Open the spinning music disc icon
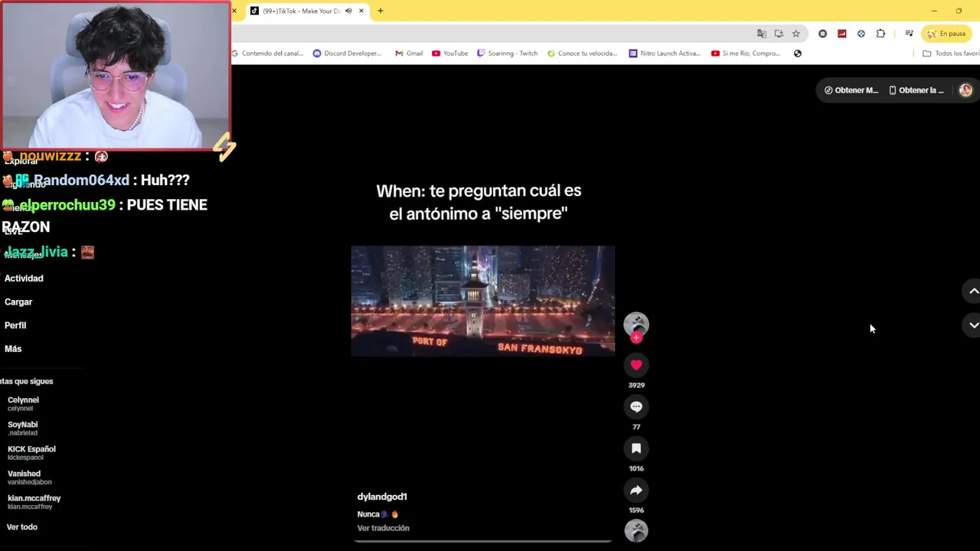 coord(636,530)
